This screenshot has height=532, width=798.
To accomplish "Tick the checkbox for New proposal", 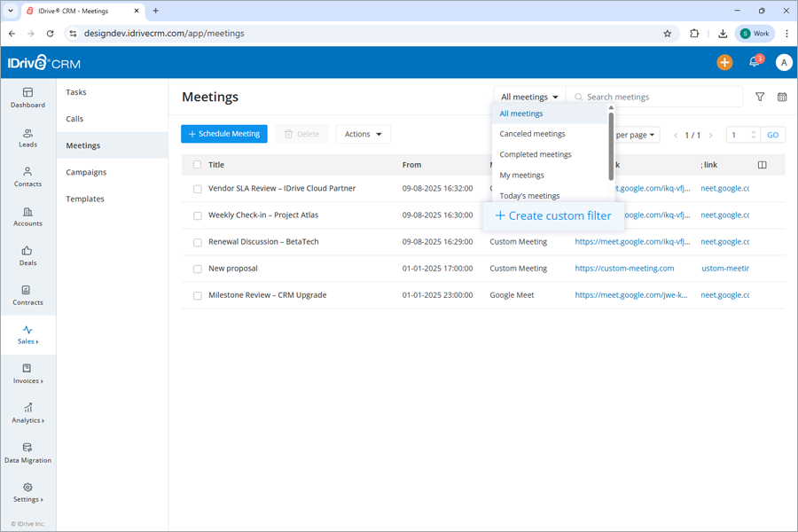I will click(x=197, y=268).
